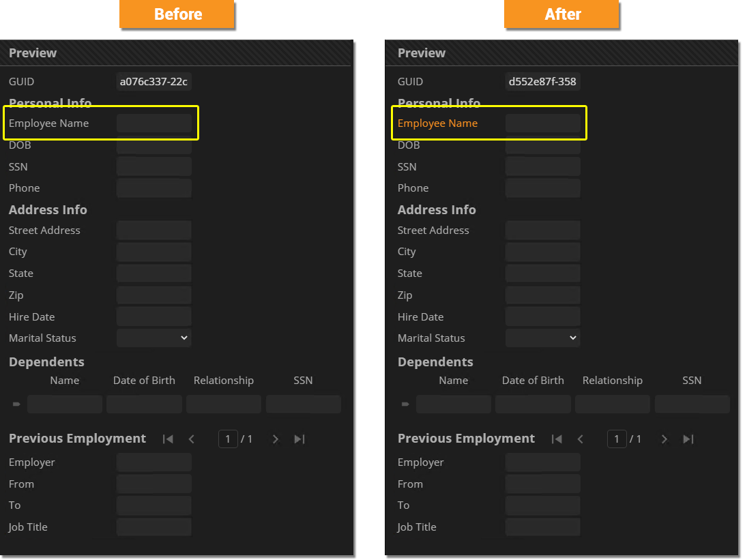745x560 pixels.
Task: Click previous-page arrow in Before panel's Previous Employment
Action: [192, 439]
